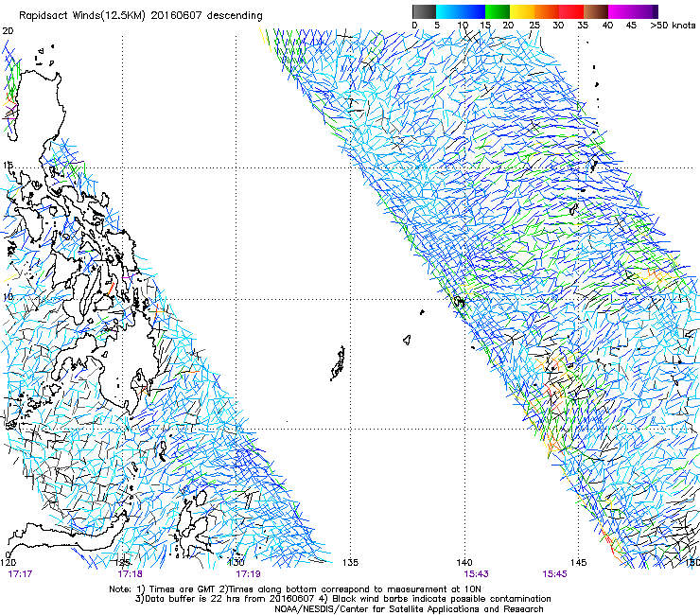Click the legend scale label '15'
This screenshot has height=615, width=700.
point(485,25)
